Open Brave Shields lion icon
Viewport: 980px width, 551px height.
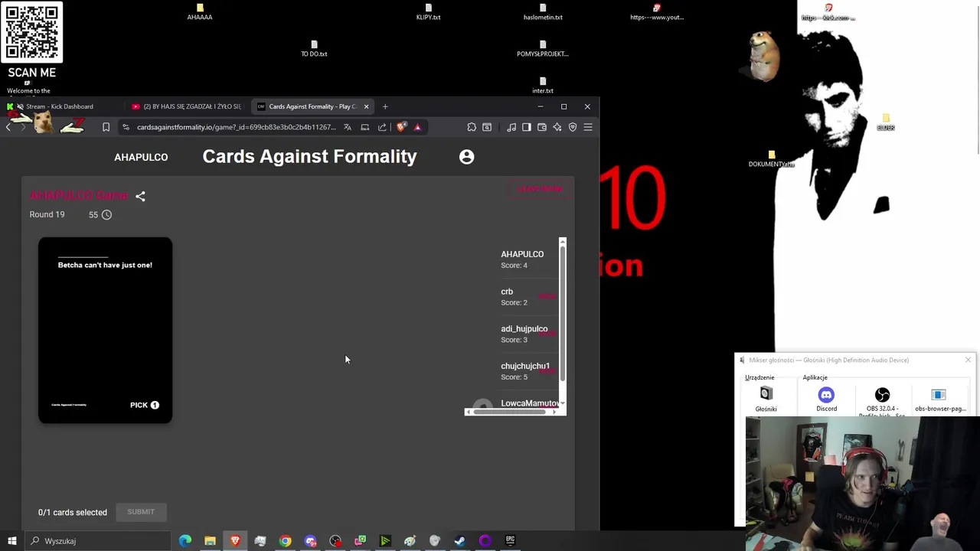pyautogui.click(x=401, y=127)
